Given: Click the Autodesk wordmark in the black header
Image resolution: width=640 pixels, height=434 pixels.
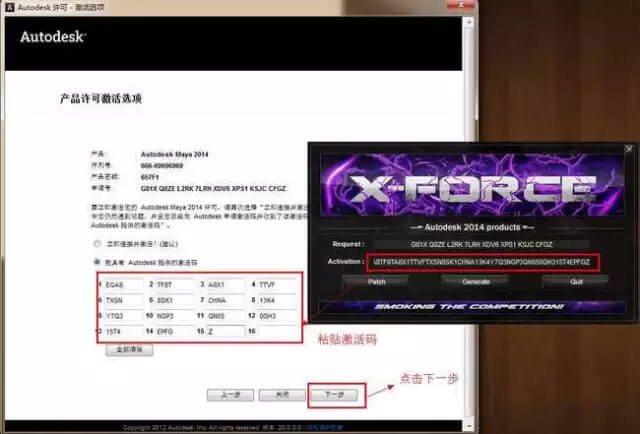Looking at the screenshot, I should (x=53, y=37).
